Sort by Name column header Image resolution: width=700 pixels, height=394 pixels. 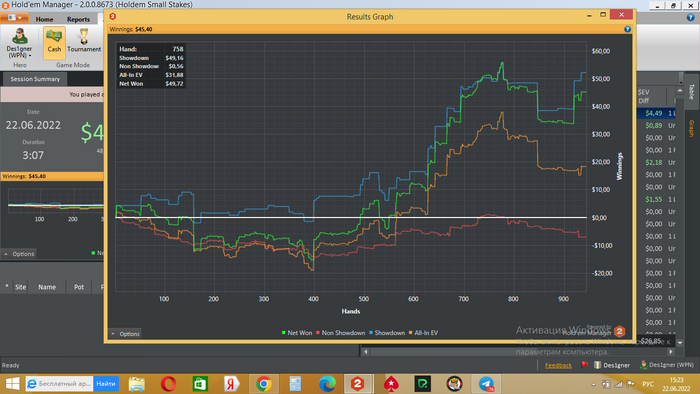(47, 287)
